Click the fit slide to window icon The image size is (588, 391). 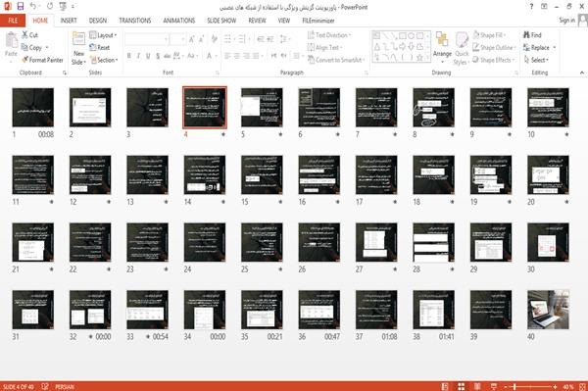tap(582, 386)
